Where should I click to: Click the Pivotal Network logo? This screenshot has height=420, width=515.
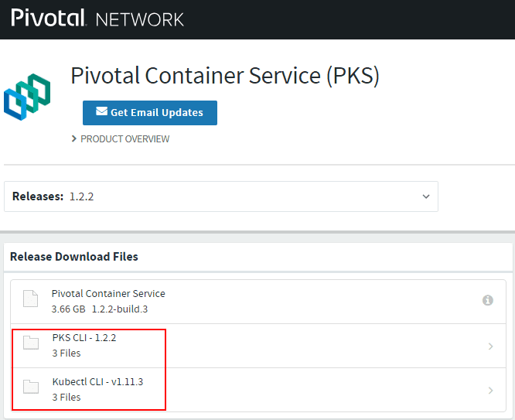click(97, 18)
